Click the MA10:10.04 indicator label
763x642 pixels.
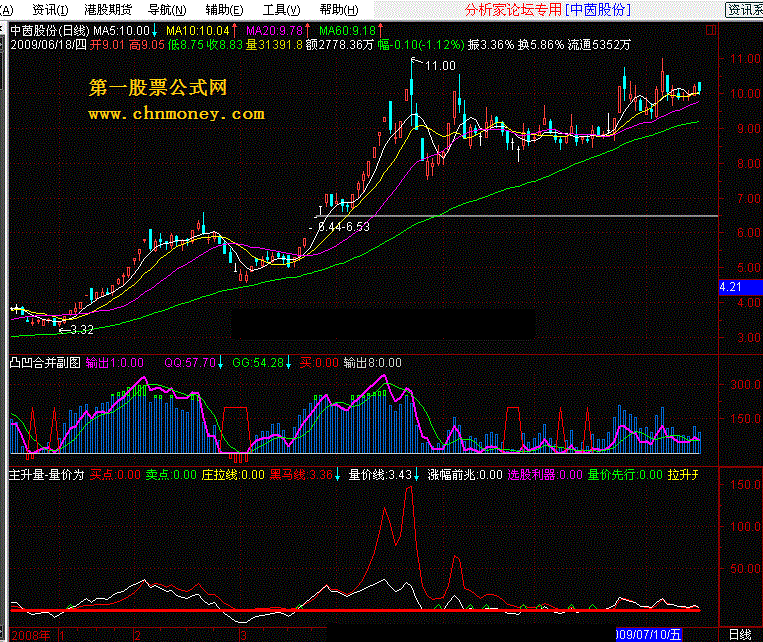[x=198, y=31]
